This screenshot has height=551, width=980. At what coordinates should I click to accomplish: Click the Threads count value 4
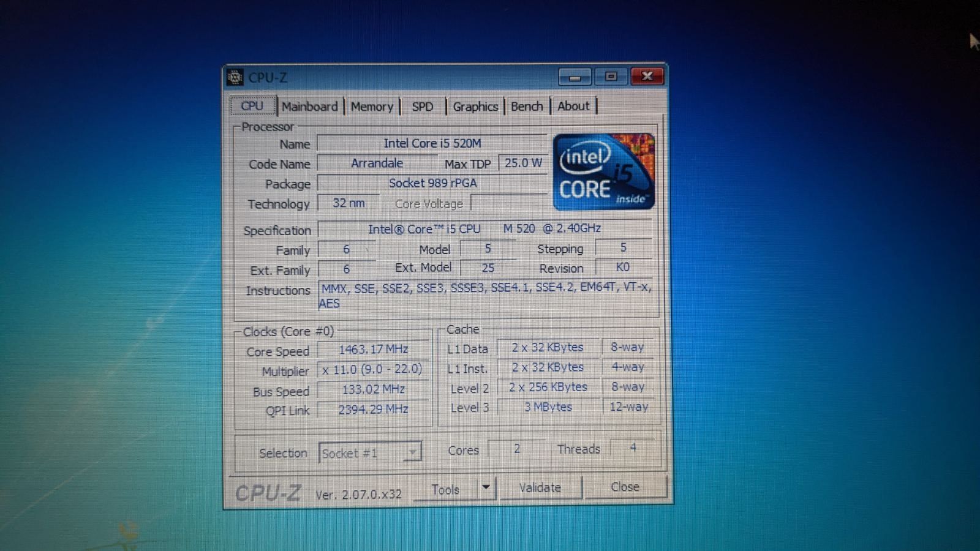pos(633,448)
